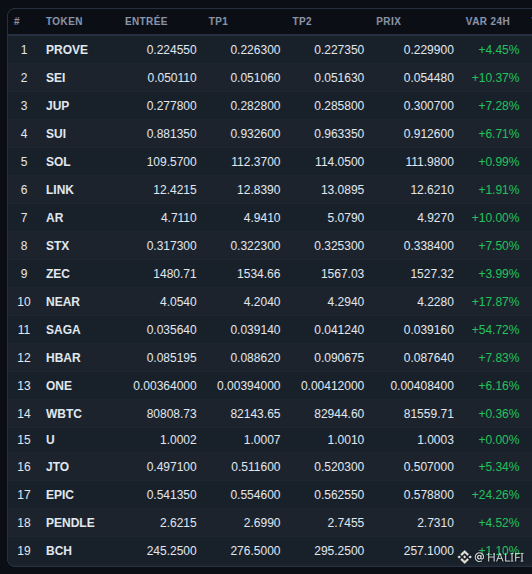532x574 pixels.
Task: Click BCH TP2 value 295.2500
Action: click(339, 551)
